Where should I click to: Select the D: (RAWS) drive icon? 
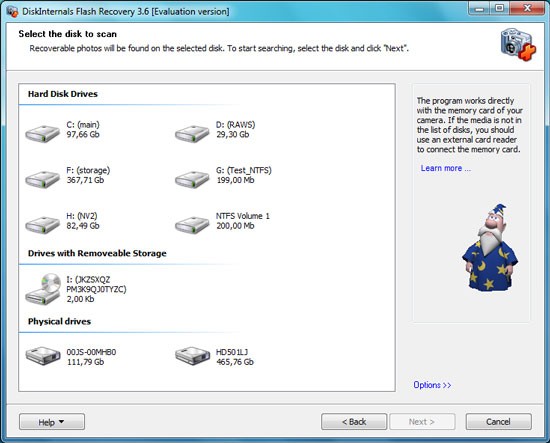tap(192, 134)
